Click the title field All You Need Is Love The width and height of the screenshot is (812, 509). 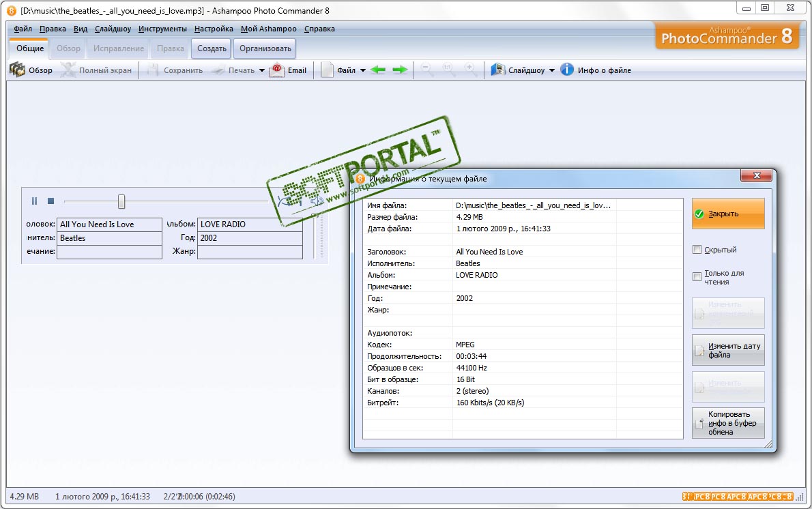click(x=109, y=224)
